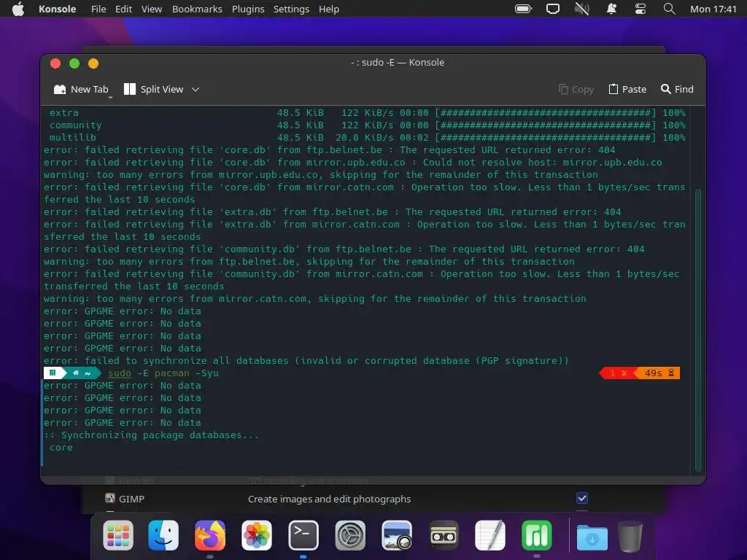747x560 pixels.
Task: Open the text editor notepad dock icon
Action: (x=490, y=535)
